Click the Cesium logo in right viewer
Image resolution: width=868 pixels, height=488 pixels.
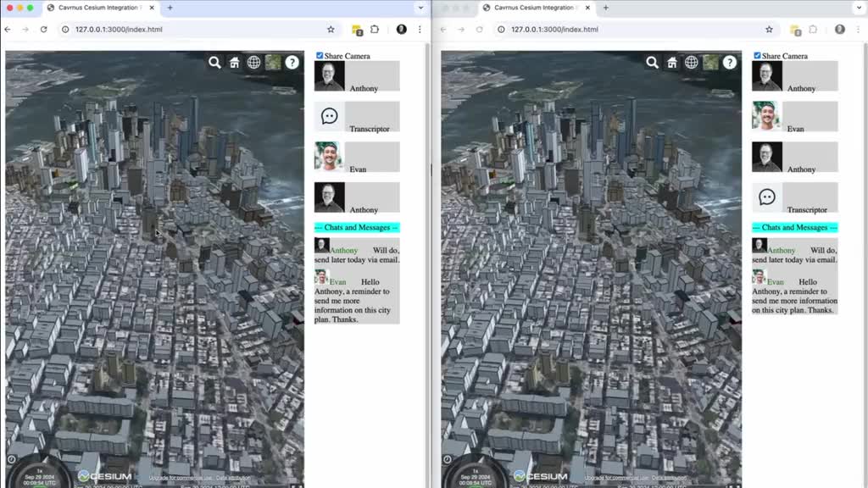click(x=541, y=476)
